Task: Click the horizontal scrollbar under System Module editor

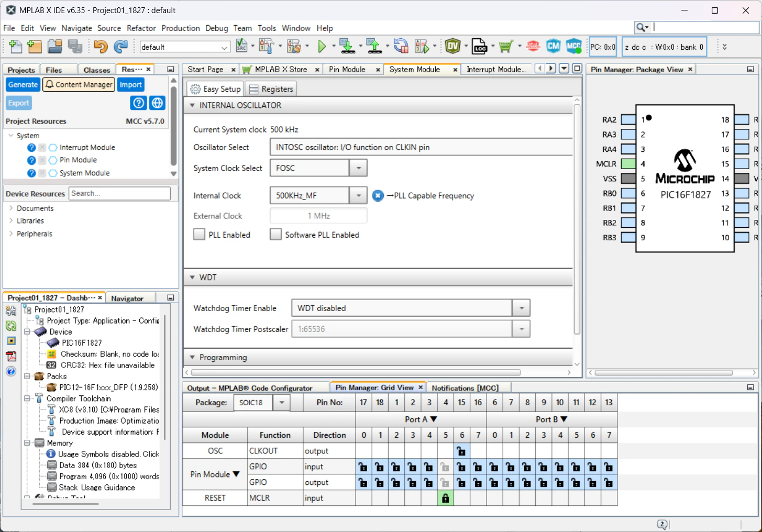Action: [x=356, y=372]
